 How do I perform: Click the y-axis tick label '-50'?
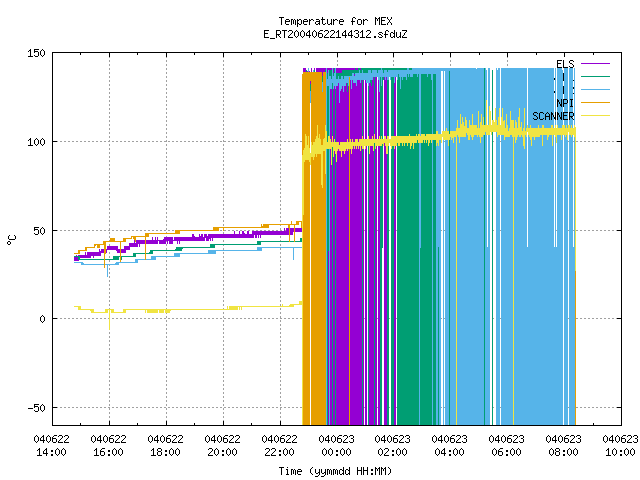(x=36, y=408)
